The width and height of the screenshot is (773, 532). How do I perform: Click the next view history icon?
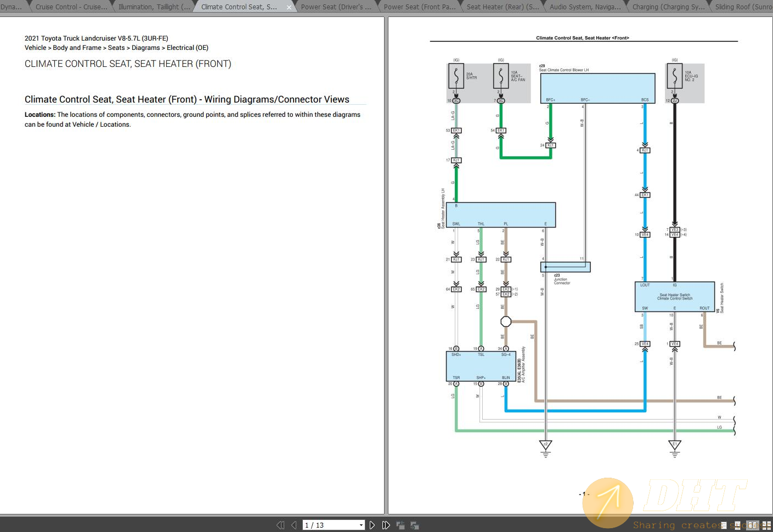pyautogui.click(x=414, y=525)
